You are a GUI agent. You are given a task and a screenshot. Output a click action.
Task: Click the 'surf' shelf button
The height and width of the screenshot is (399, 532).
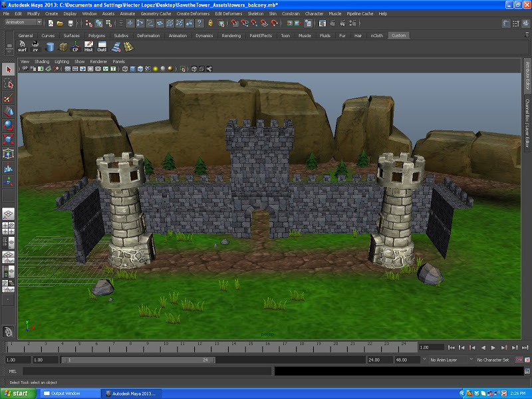pyautogui.click(x=23, y=47)
